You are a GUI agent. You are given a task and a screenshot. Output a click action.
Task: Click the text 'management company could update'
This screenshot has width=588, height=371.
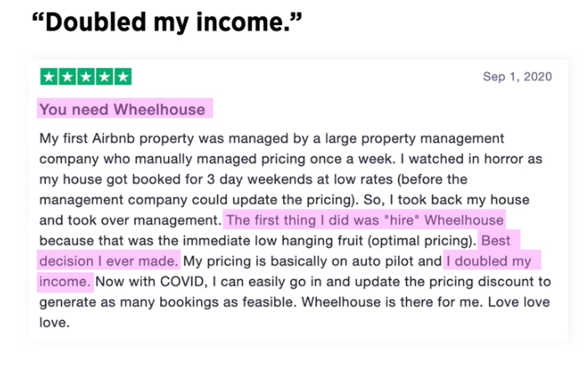[x=159, y=200]
